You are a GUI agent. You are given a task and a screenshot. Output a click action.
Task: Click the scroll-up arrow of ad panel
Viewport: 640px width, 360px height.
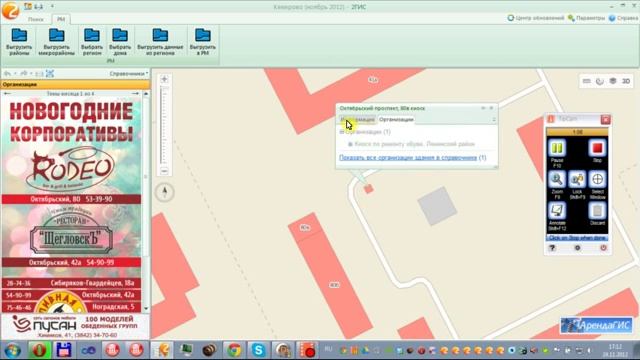click(146, 94)
